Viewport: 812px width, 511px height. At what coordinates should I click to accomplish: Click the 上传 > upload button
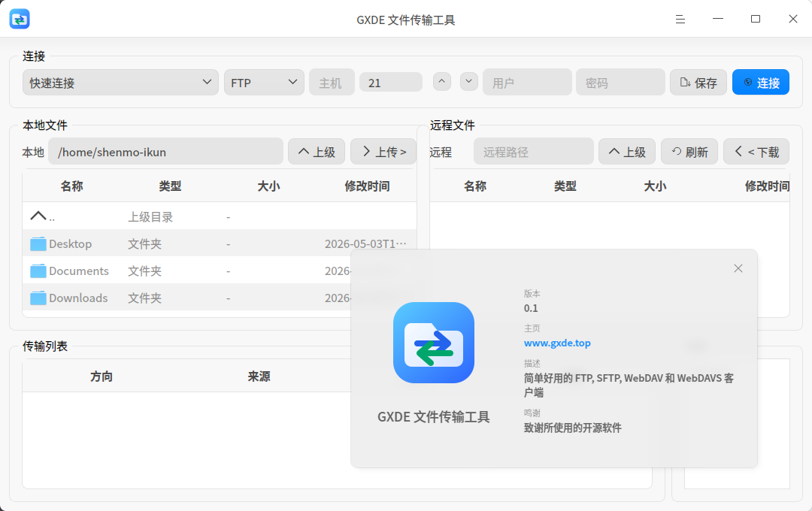pos(383,152)
